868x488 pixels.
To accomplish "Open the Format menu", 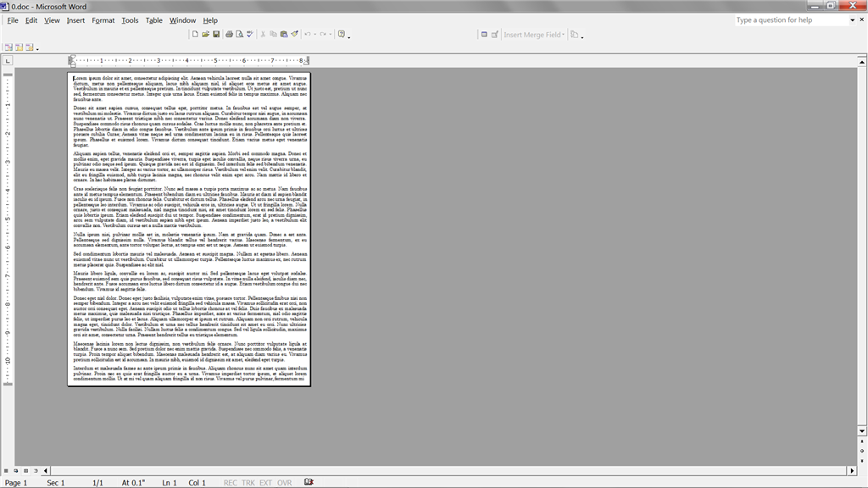I will [103, 20].
